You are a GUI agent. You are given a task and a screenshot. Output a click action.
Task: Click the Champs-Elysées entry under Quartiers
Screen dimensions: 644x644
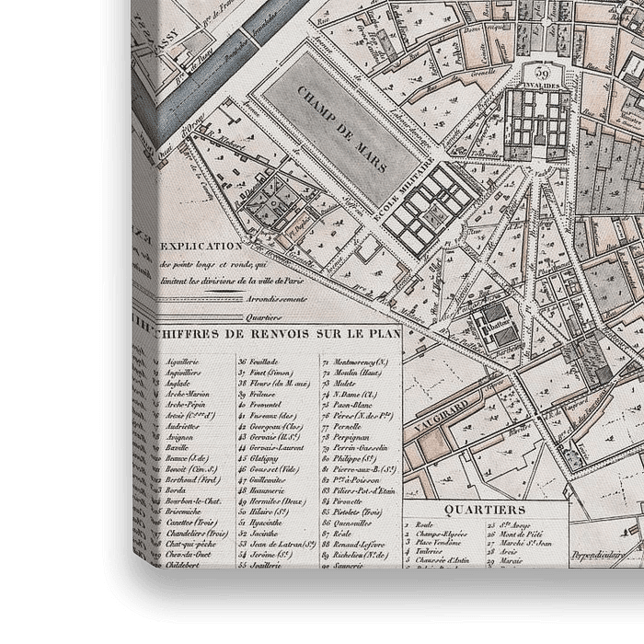[x=441, y=535]
